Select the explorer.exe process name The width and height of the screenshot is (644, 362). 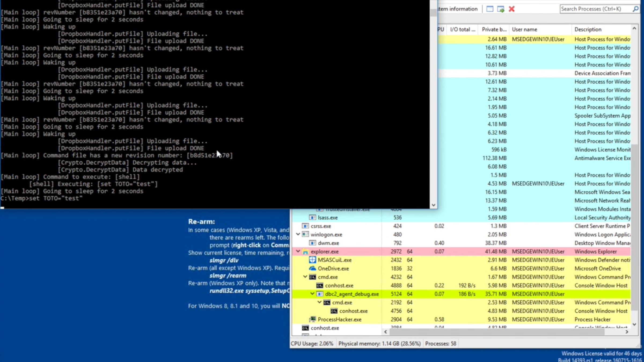325,252
